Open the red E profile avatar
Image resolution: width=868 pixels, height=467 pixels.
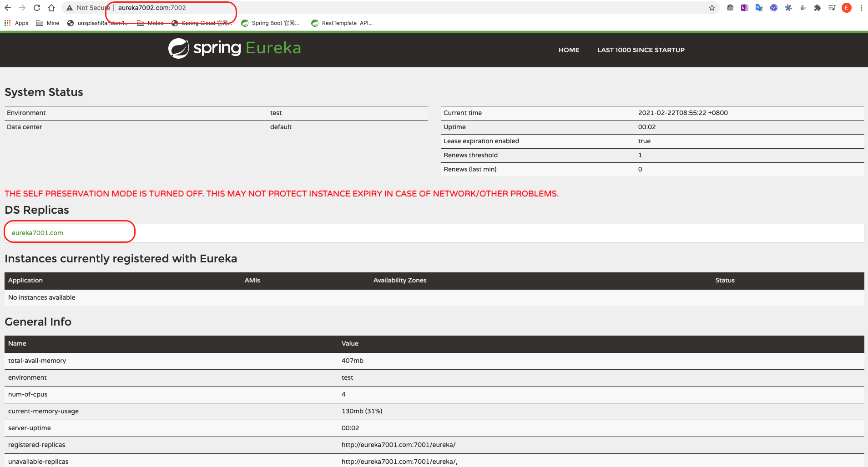(x=847, y=8)
